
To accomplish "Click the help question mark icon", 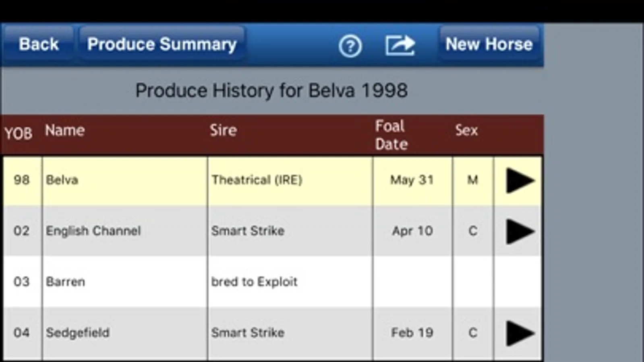I will 350,46.
